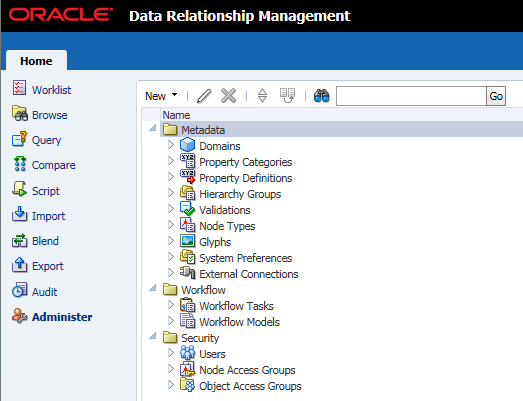Screen dimensions: 523x401
Task: Select the Validations checkmark icon
Action: (187, 209)
